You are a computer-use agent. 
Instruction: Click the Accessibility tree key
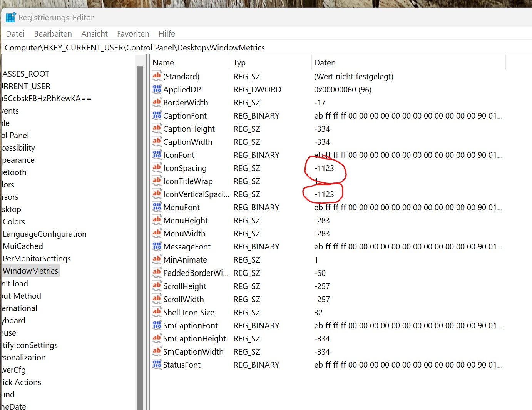[18, 147]
